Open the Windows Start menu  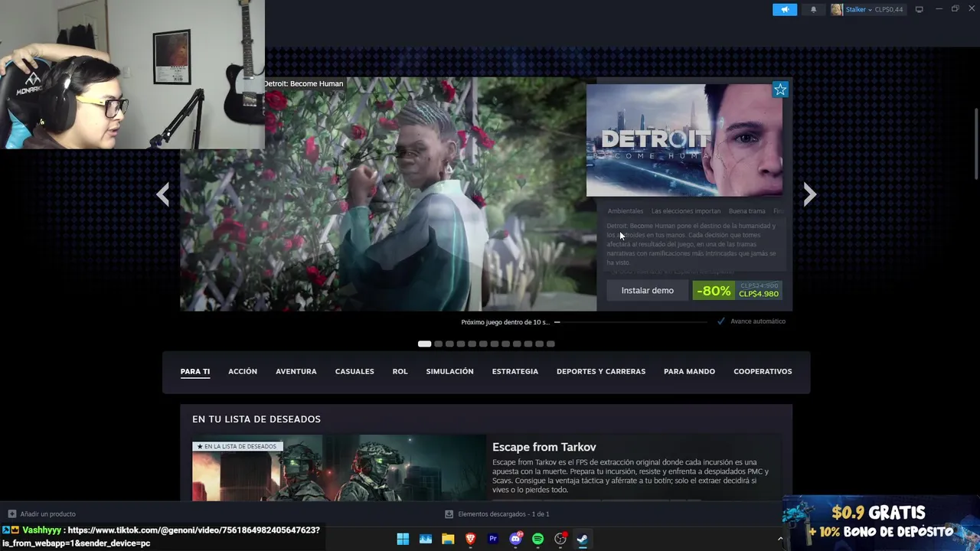pos(403,539)
